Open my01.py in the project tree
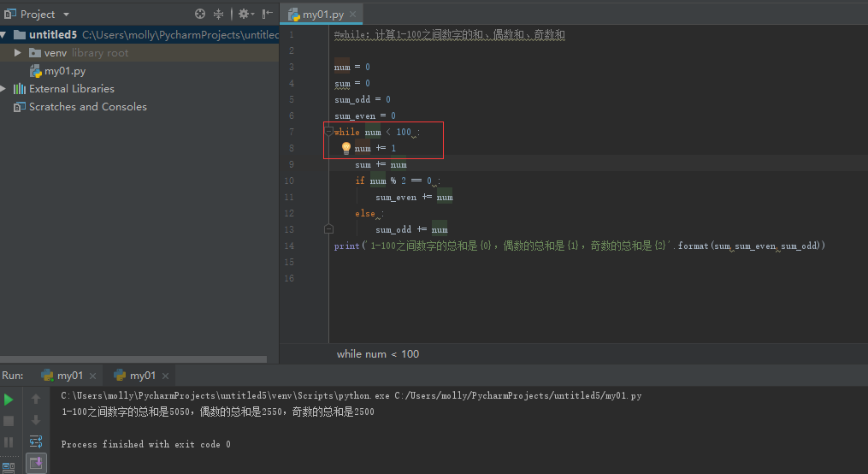 [x=65, y=71]
